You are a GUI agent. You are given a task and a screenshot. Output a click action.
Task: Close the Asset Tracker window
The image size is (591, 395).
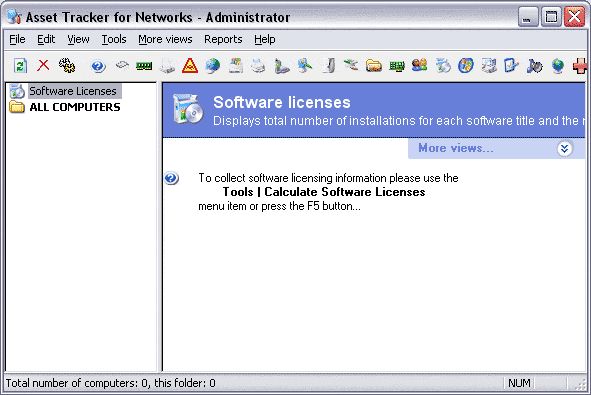(x=574, y=17)
